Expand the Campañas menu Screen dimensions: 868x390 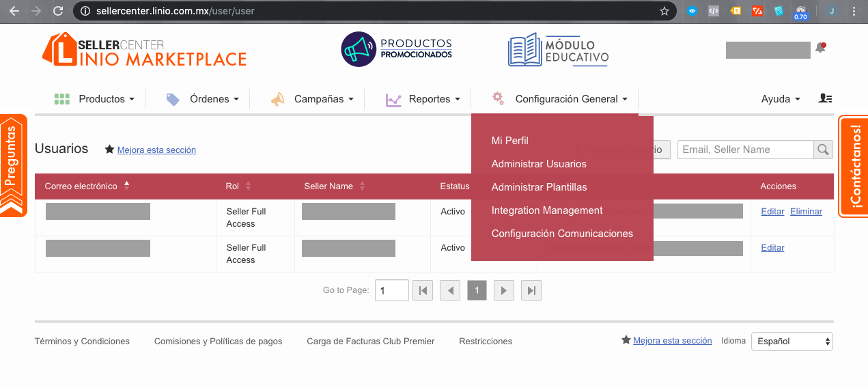(x=324, y=99)
